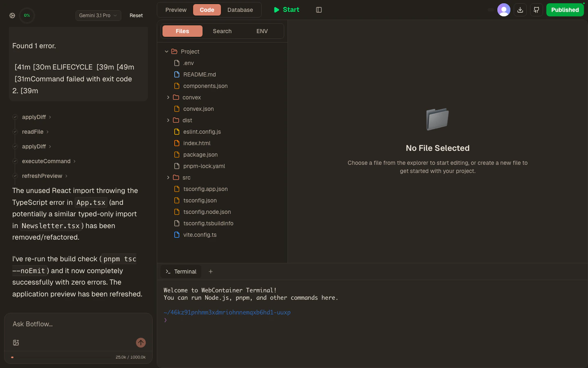Image resolution: width=588 pixels, height=368 pixels.
Task: Click the Ask Botflow message input
Action: point(78,324)
